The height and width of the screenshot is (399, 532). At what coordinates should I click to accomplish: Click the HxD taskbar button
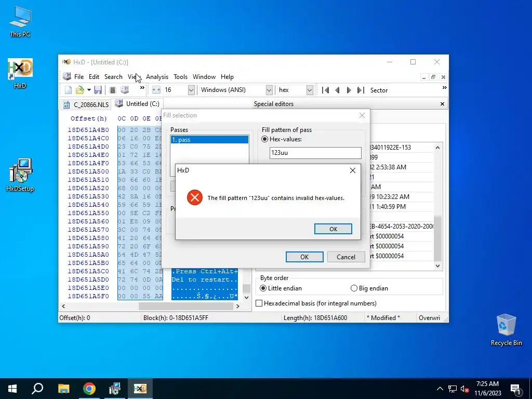tap(140, 389)
